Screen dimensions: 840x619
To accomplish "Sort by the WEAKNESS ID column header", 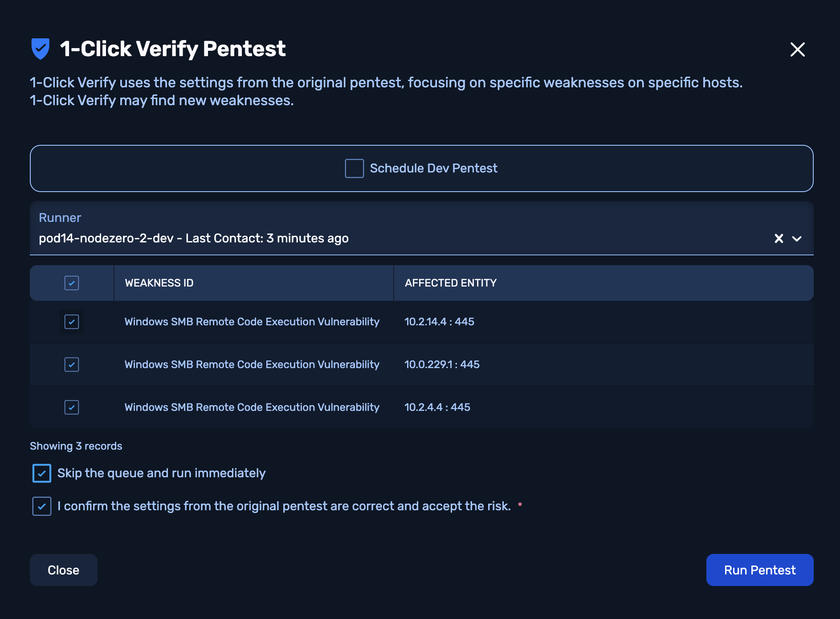I will [x=159, y=283].
